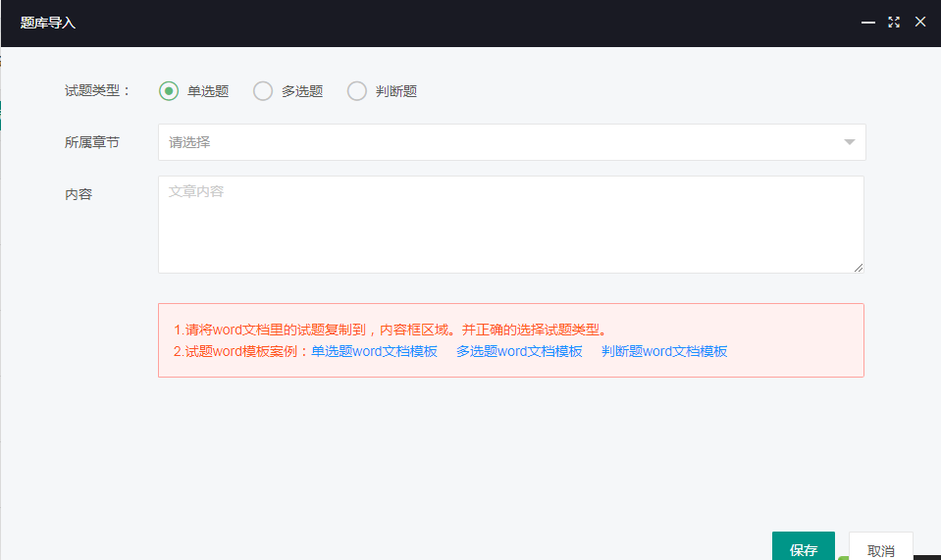The height and width of the screenshot is (560, 941).
Task: Click the 内容 label
Action: tap(78, 194)
